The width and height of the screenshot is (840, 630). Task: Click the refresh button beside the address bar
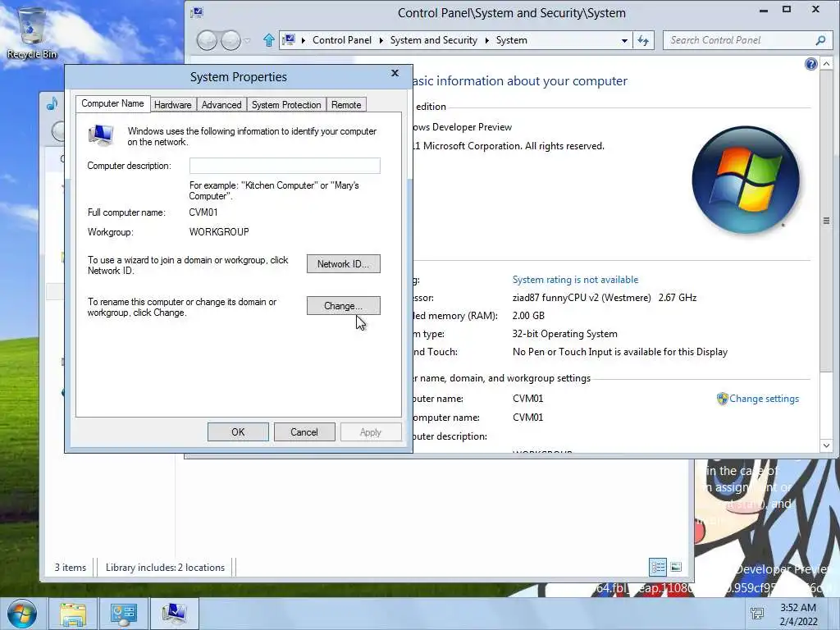click(x=643, y=40)
